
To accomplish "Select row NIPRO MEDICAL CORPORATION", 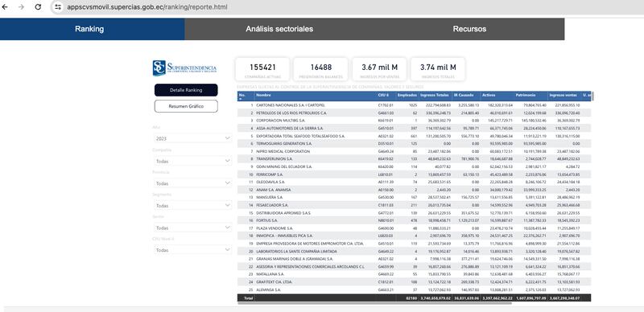I will pos(414,151).
